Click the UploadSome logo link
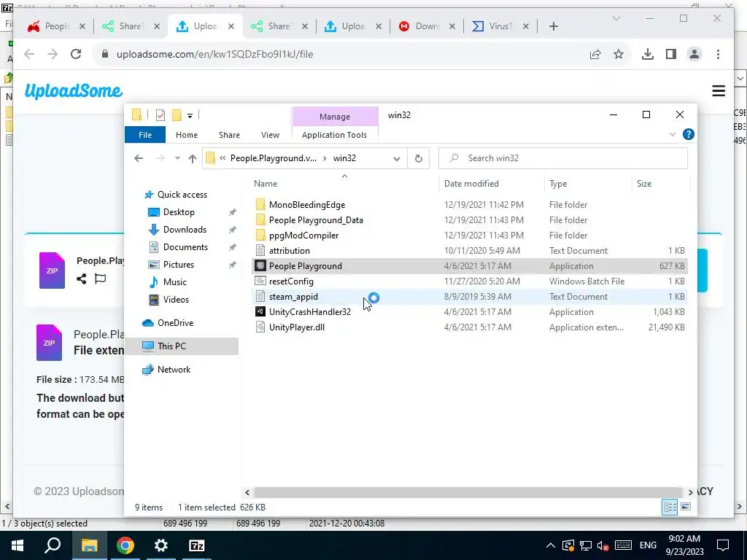The image size is (747, 560). pos(74,90)
